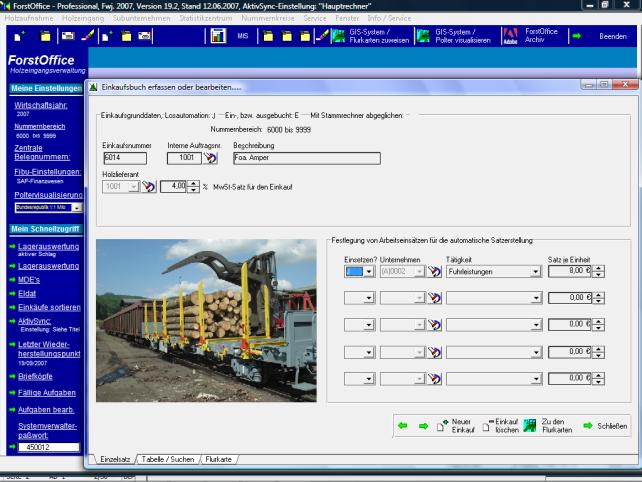This screenshot has width=642, height=482.
Task: Go to the next record with the green right arrow beside Neuer Einkauf
Action: (x=423, y=426)
